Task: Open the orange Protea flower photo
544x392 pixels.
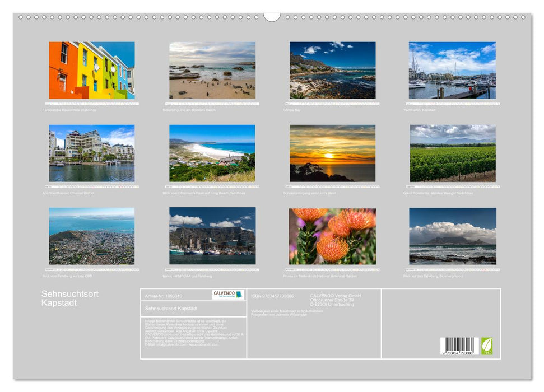Action: tap(332, 236)
